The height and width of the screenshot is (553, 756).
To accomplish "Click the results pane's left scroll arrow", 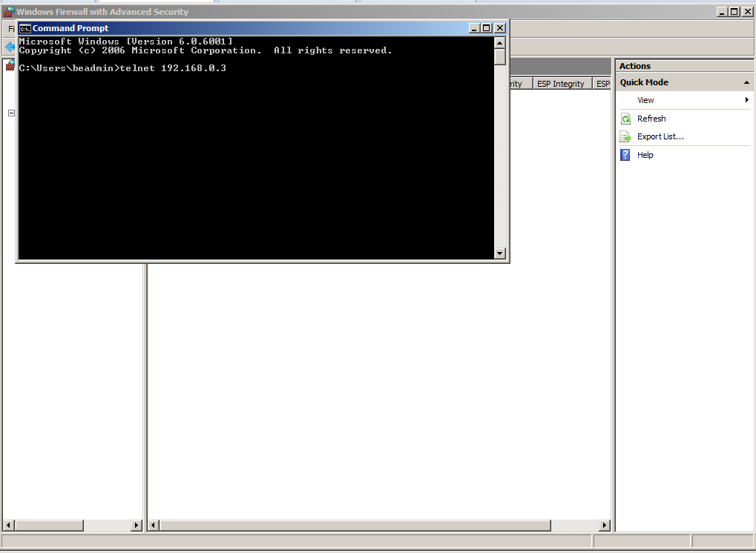I will tap(154, 525).
